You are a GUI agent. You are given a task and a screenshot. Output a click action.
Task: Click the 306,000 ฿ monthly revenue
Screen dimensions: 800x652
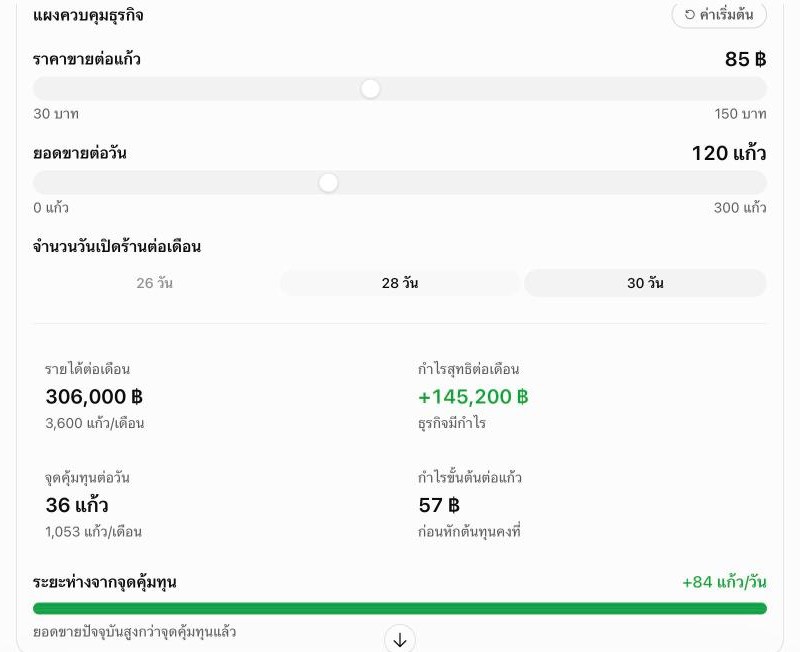pos(94,396)
